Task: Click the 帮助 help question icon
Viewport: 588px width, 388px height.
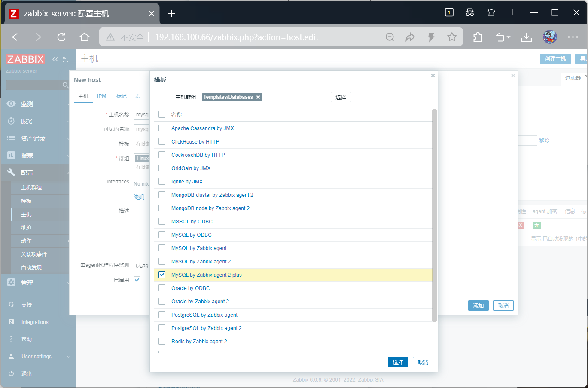Action: click(11, 339)
